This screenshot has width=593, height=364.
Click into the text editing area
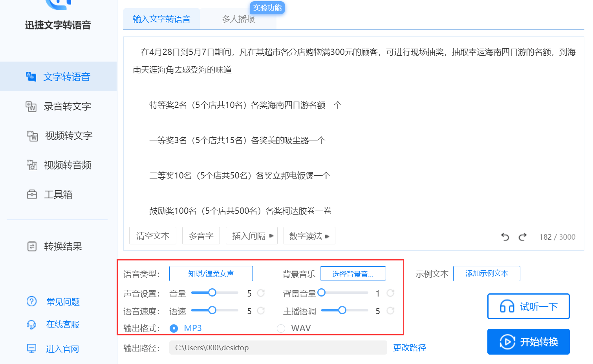tap(353, 131)
